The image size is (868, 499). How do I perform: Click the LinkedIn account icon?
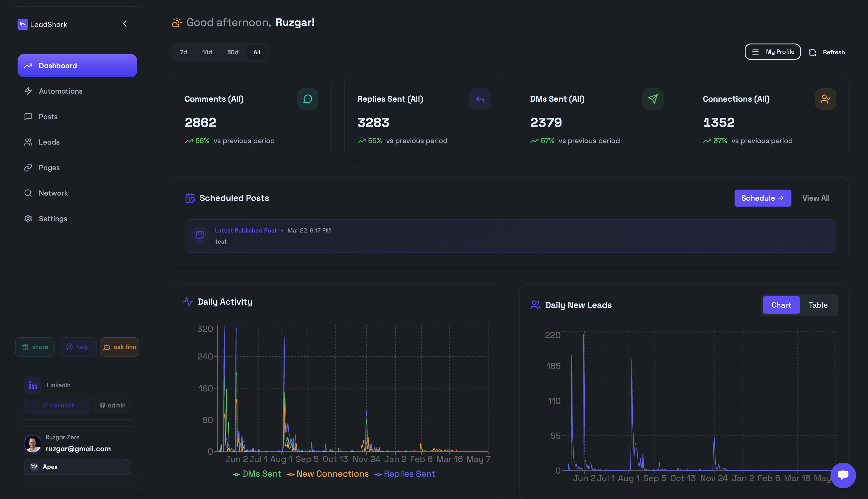pos(33,385)
